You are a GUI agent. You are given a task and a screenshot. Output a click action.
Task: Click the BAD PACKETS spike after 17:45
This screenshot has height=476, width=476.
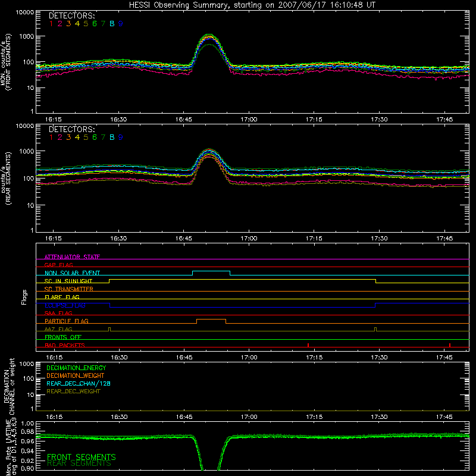point(450,345)
